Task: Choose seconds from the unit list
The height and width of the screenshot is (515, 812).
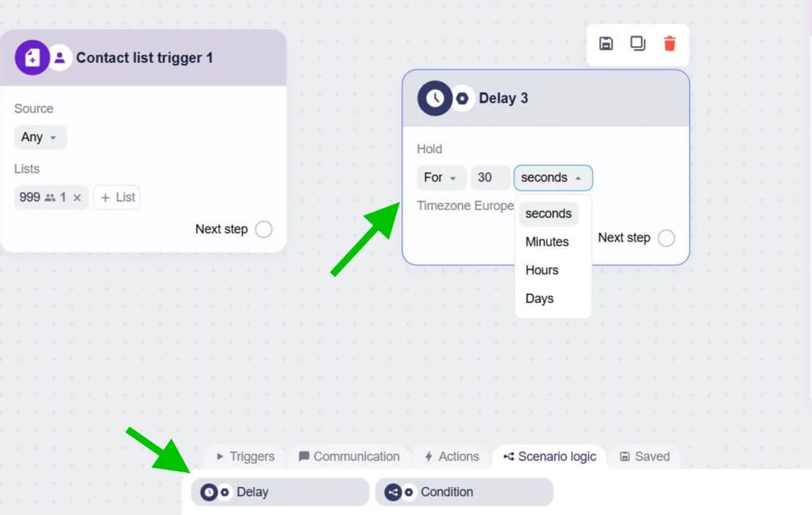Action: (549, 213)
